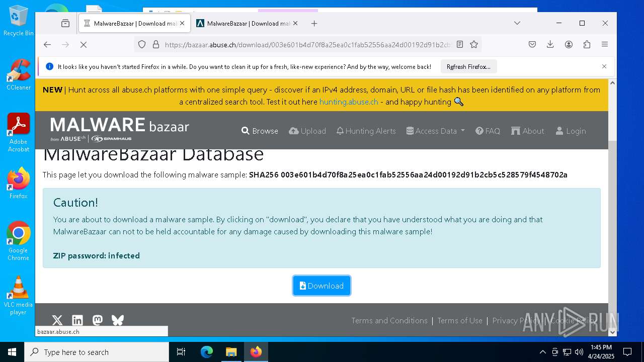Click the Refresh Firefox button

(468, 66)
